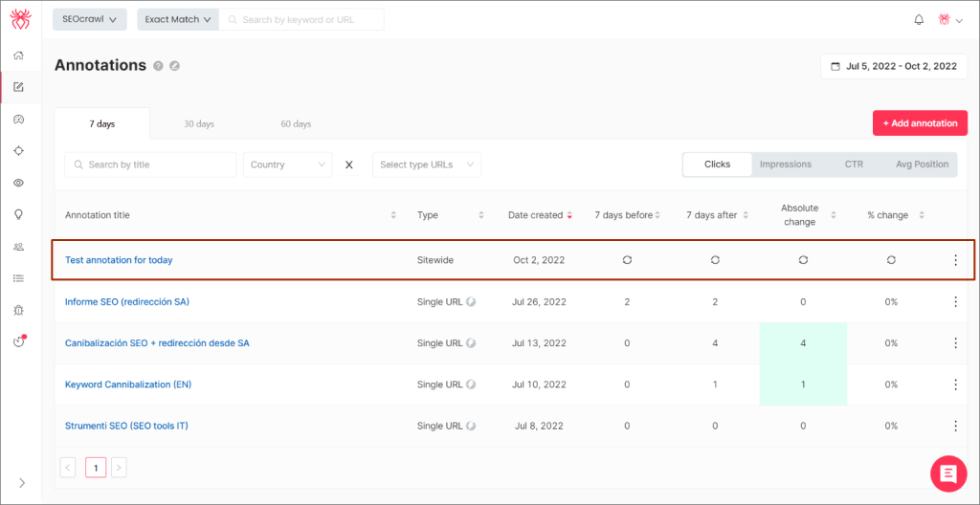Click the URL icon in Keyword Cannibalization row
The image size is (980, 505).
pos(471,384)
